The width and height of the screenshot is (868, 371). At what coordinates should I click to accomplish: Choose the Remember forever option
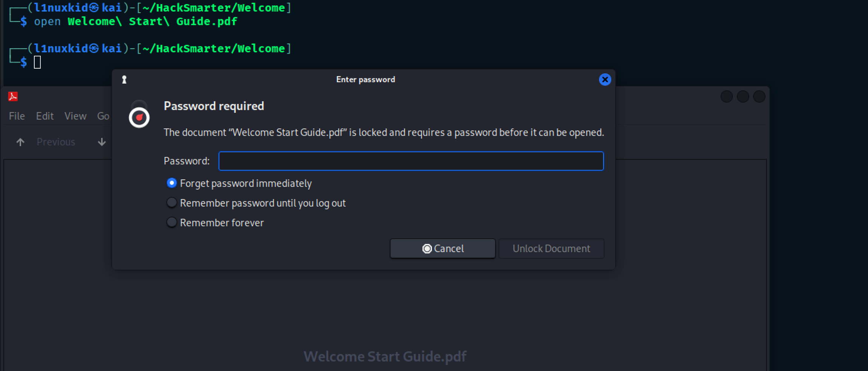[x=172, y=222]
